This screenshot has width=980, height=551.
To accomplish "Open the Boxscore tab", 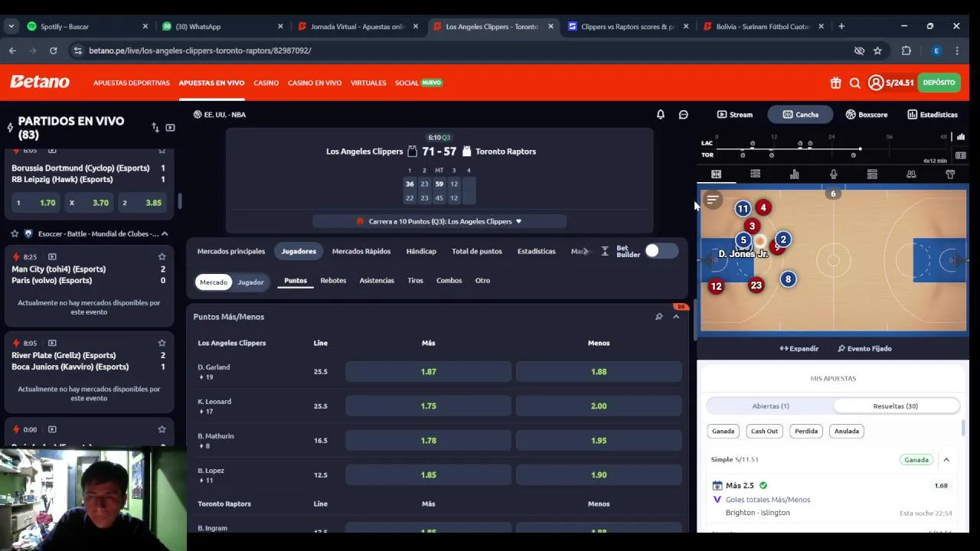I will coord(867,115).
